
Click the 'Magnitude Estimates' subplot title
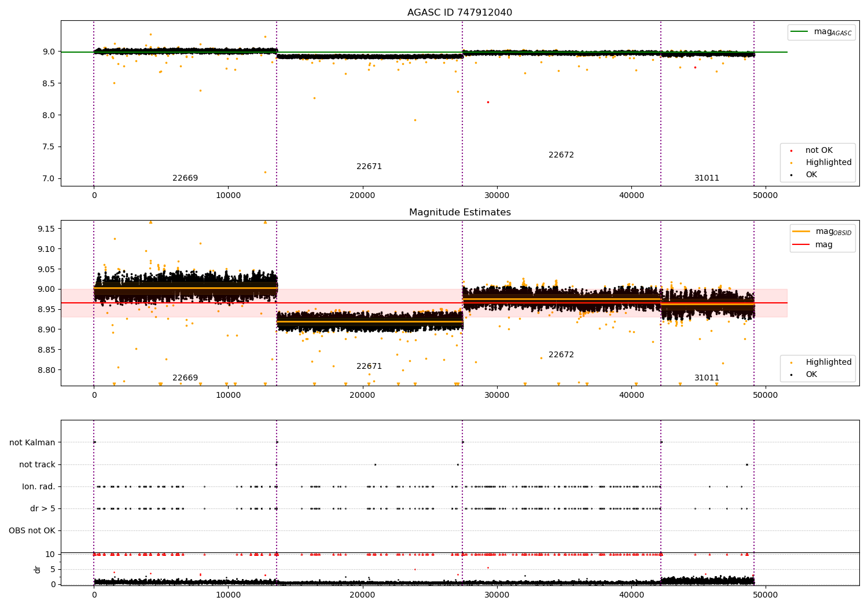[x=459, y=213]
